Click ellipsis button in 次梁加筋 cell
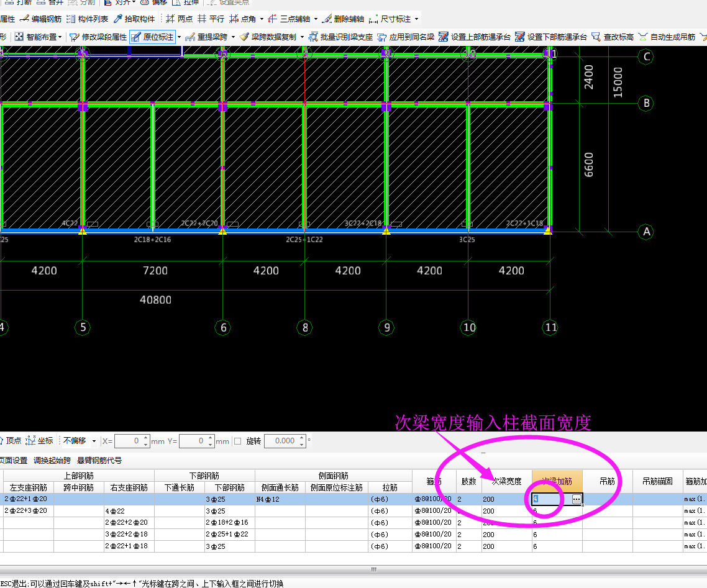 (577, 499)
